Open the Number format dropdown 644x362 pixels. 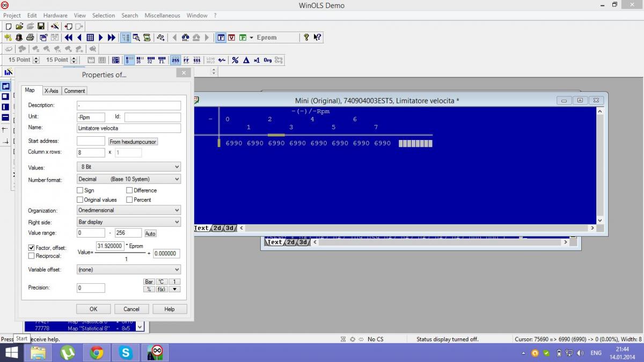[x=129, y=179]
